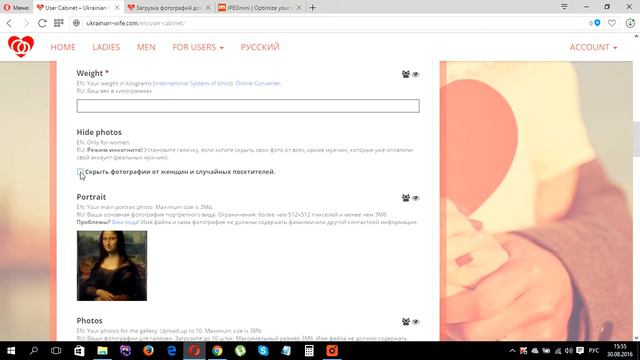Launch Chrome from taskbar
The height and width of the screenshot is (360, 640).
point(217,351)
